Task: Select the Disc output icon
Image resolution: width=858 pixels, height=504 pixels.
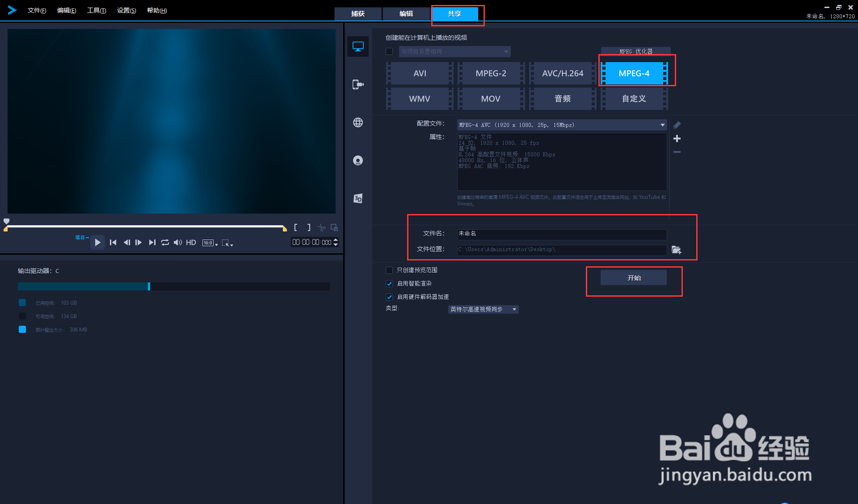Action: pyautogui.click(x=358, y=160)
